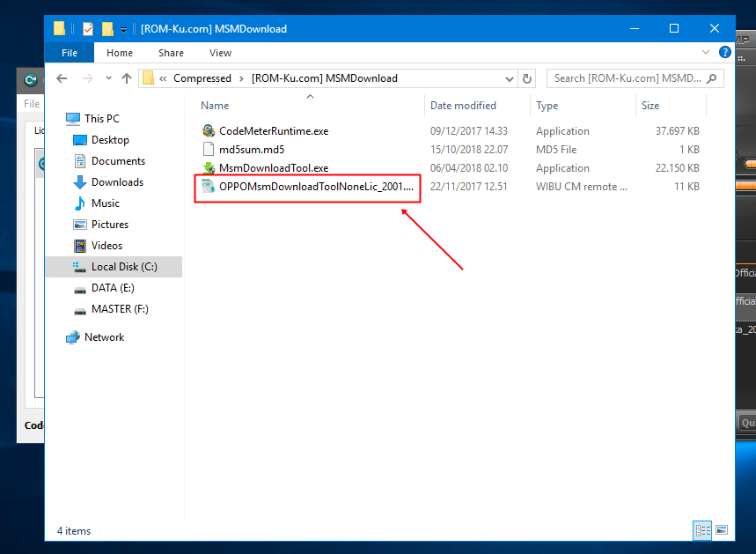Click the search magnifier icon
The height and width of the screenshot is (554, 756).
[x=712, y=78]
